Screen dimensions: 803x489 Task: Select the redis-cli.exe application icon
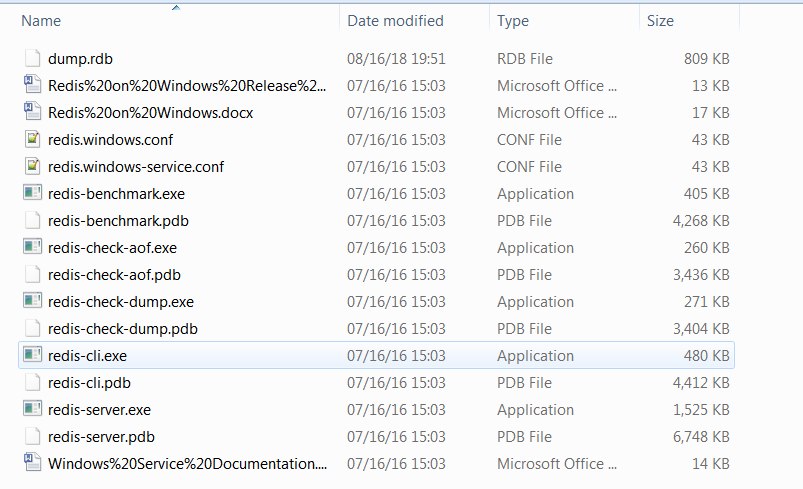[32, 355]
